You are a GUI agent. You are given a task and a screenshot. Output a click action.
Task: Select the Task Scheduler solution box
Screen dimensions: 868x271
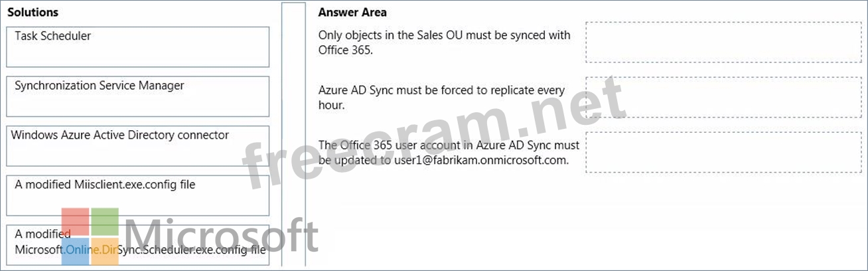click(138, 47)
